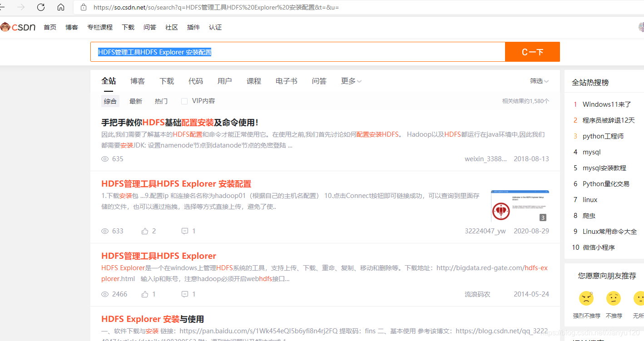Switch to 下载 search tab
The image size is (644, 341).
(x=167, y=81)
